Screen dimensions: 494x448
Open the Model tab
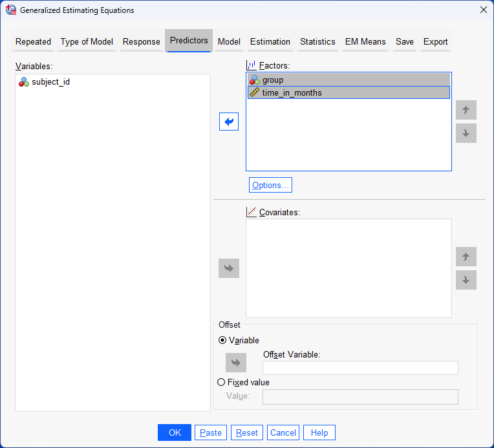point(229,41)
